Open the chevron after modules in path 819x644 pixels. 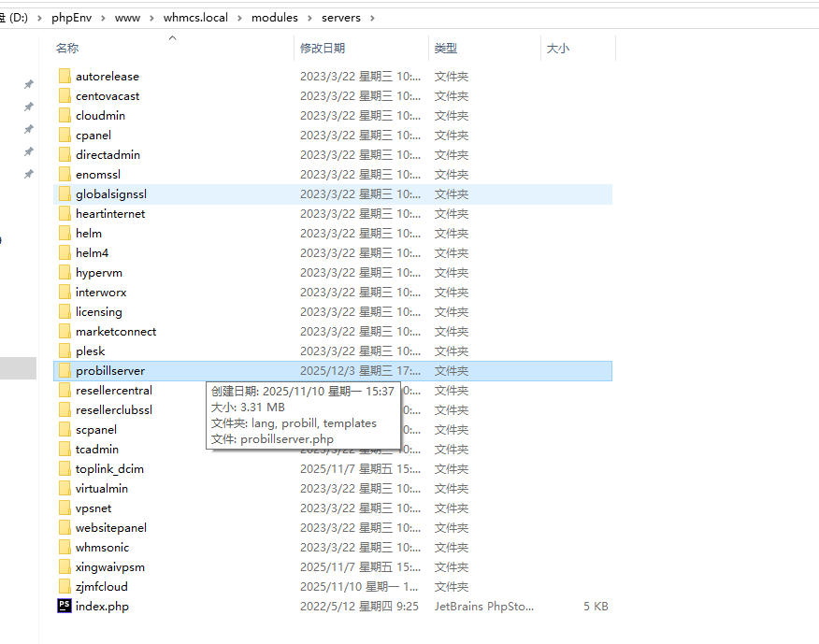coord(309,18)
